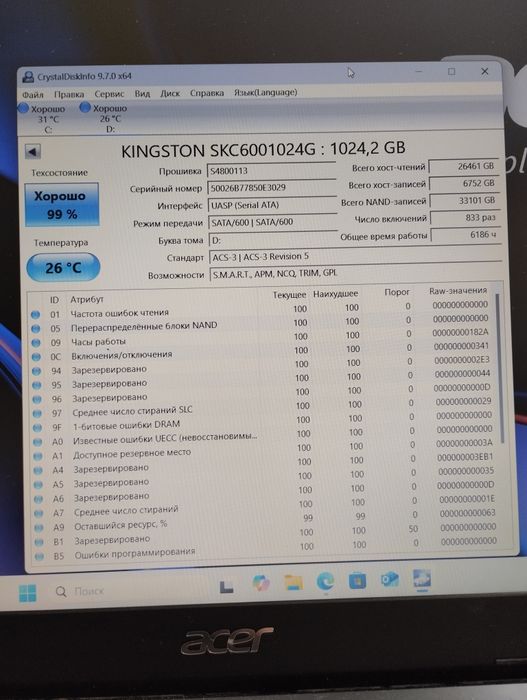This screenshot has height=700, width=527.
Task: Open Outlook from taskbar
Action: 389,580
